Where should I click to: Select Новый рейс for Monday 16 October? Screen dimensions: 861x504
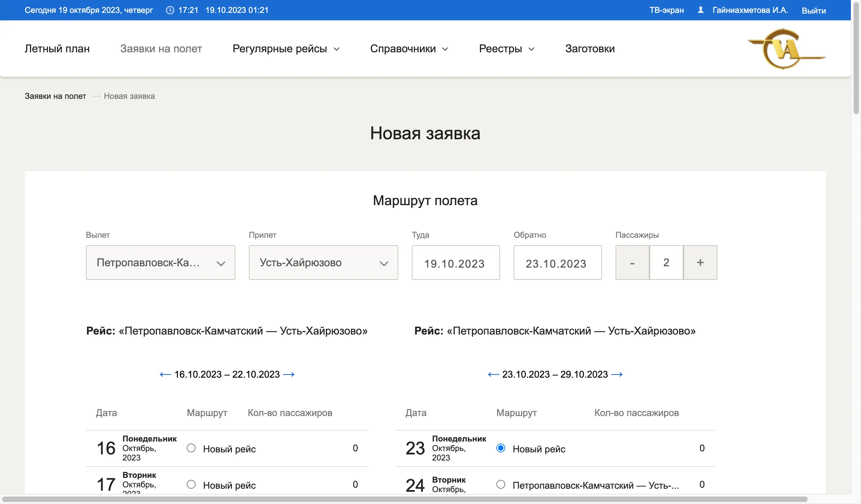[191, 448]
